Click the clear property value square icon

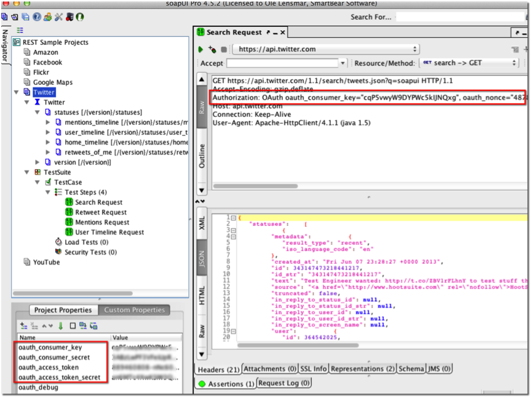pyautogui.click(x=73, y=326)
